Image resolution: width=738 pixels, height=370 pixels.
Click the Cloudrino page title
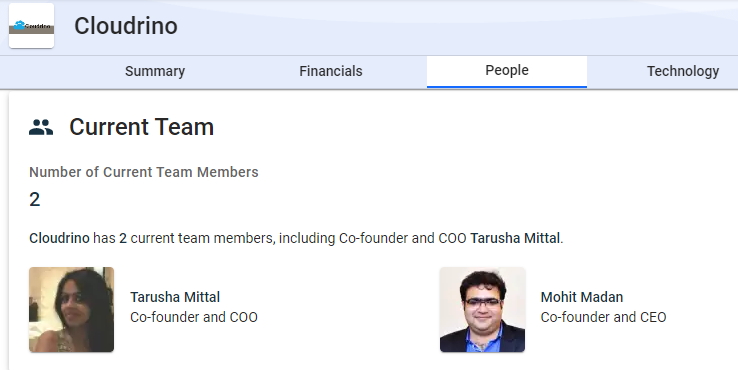click(126, 26)
